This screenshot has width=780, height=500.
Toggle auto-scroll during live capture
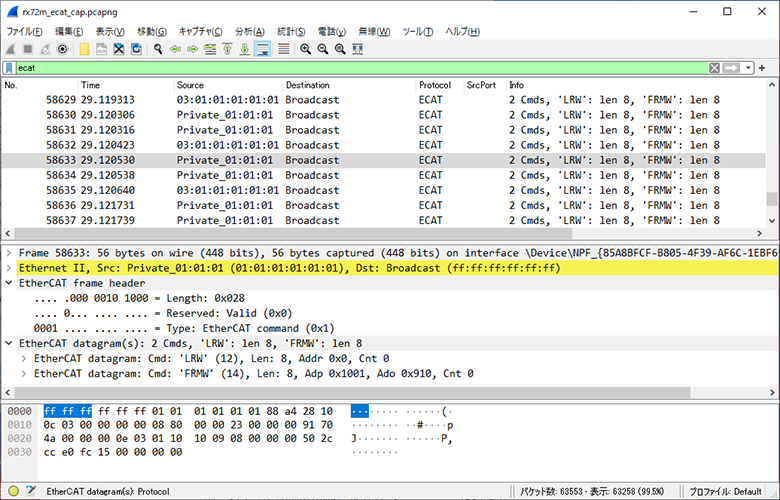coord(262,49)
